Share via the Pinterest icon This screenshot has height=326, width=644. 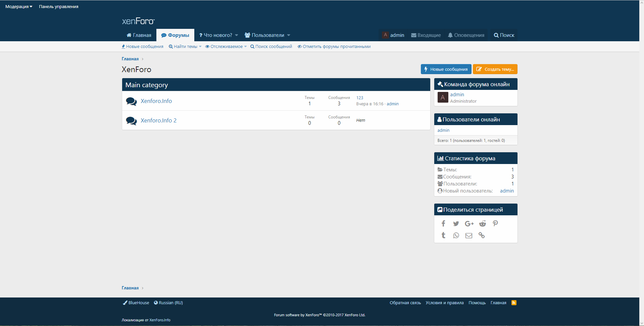click(495, 224)
